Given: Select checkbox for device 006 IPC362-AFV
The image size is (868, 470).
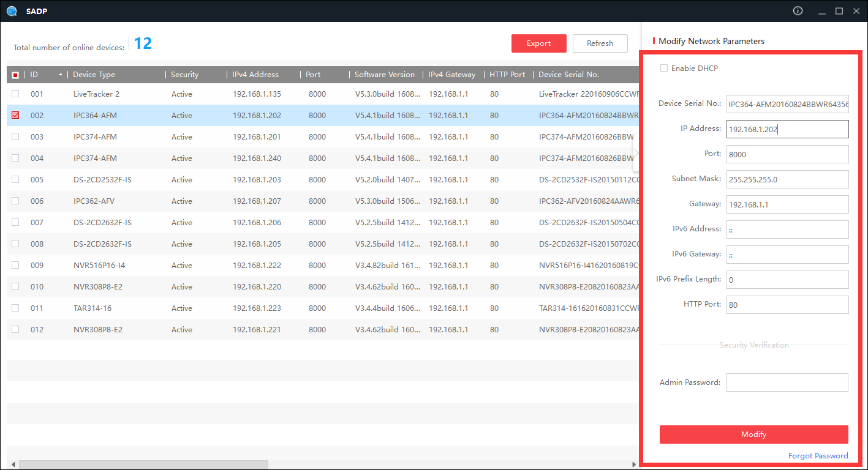Looking at the screenshot, I should pyautogui.click(x=15, y=201).
